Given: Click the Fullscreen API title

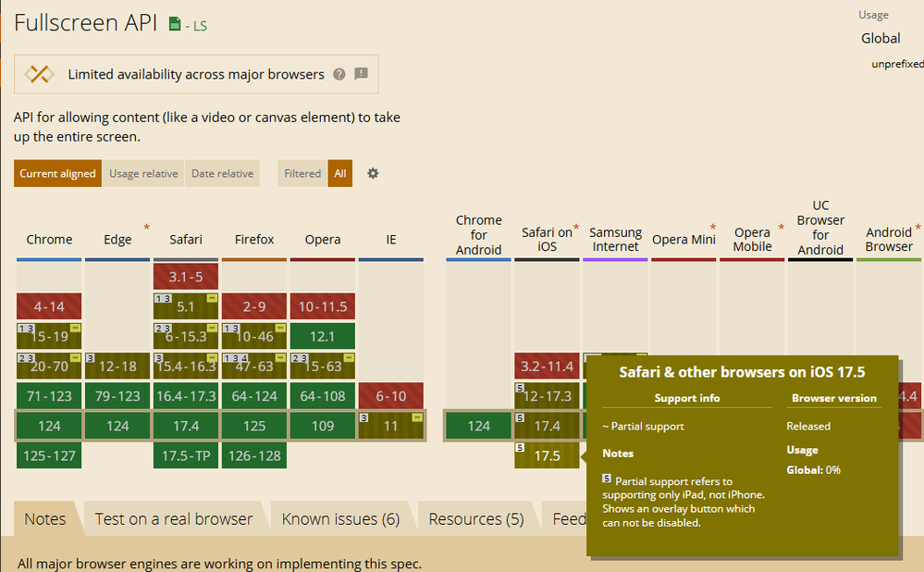Looking at the screenshot, I should click(x=86, y=22).
